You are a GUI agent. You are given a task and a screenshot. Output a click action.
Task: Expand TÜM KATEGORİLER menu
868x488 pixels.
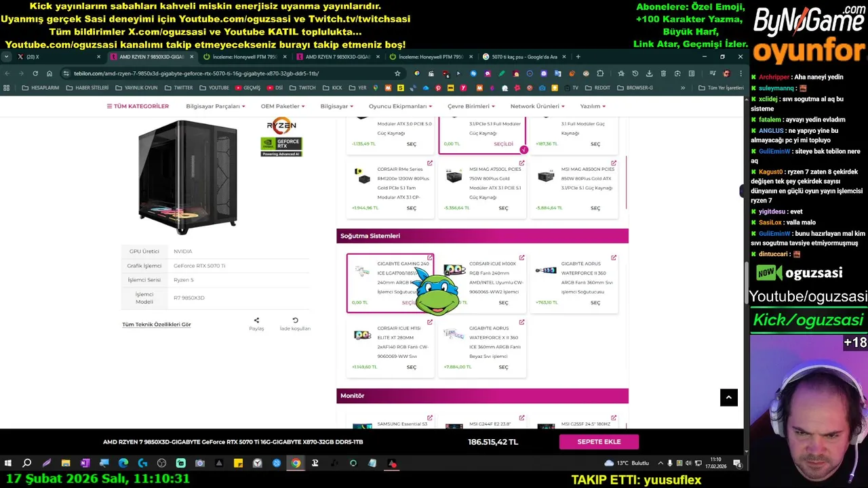click(x=138, y=106)
